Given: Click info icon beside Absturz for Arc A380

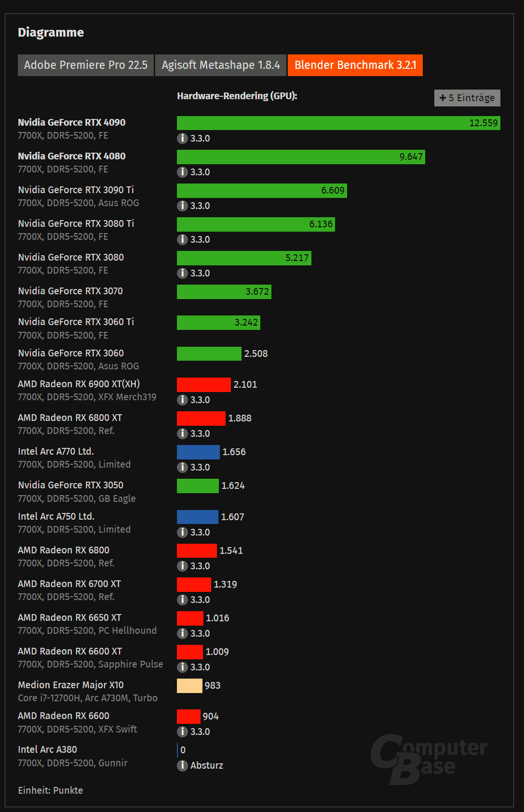Looking at the screenshot, I should pyautogui.click(x=182, y=765).
